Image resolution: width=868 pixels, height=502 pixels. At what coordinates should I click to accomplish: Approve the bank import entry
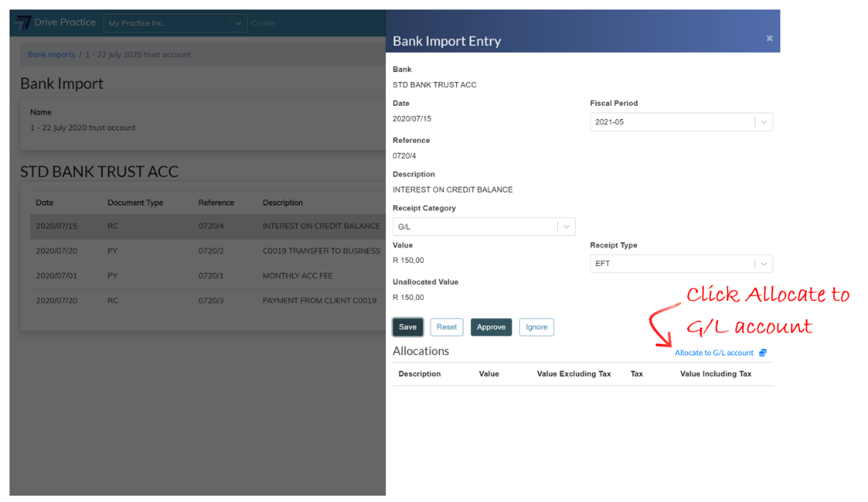pos(491,327)
